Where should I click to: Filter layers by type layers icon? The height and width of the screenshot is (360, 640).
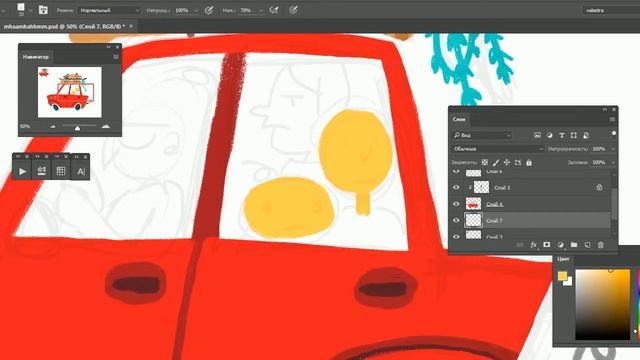click(562, 136)
